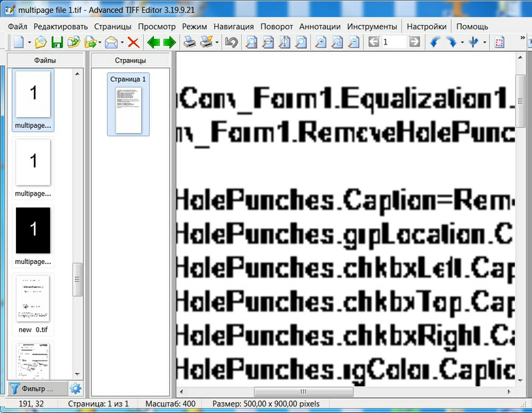Click the Страницы panel header
Image resolution: width=532 pixels, height=413 pixels.
131,61
